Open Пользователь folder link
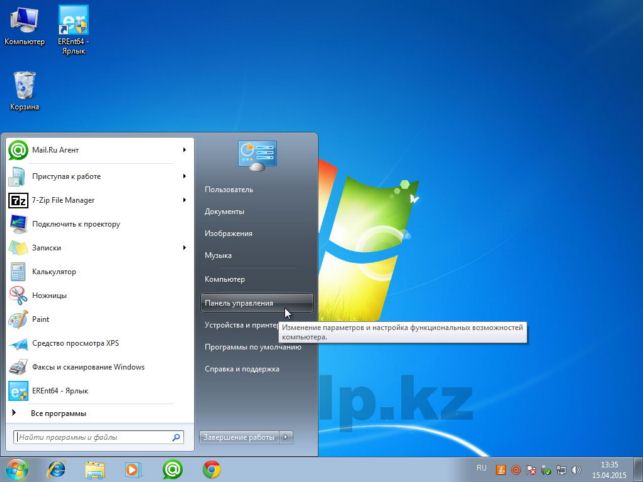This screenshot has width=643, height=482. (x=229, y=190)
